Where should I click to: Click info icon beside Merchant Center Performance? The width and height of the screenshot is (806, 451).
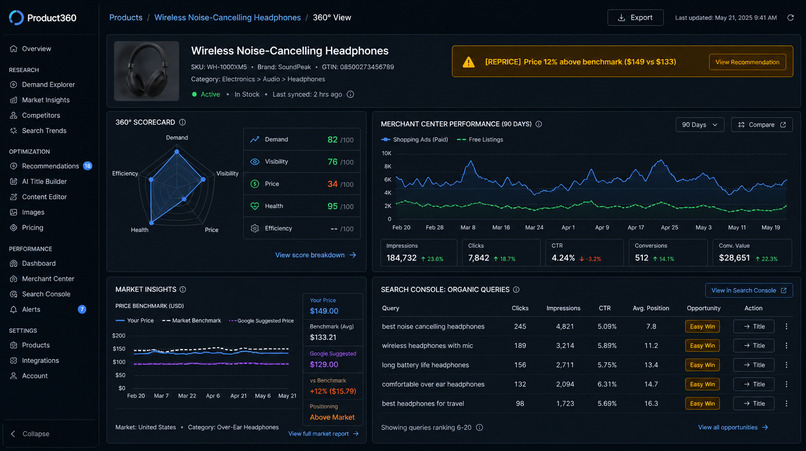pyautogui.click(x=539, y=124)
